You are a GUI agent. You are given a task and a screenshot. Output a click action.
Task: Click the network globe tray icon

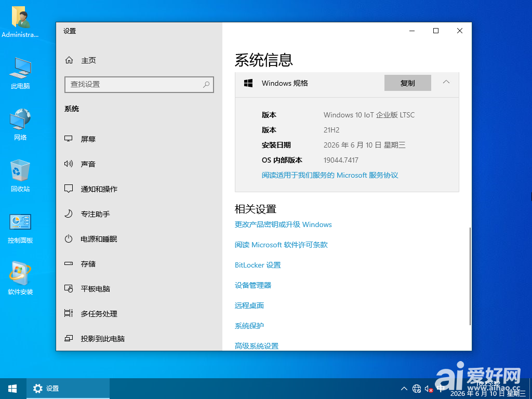(x=417, y=389)
